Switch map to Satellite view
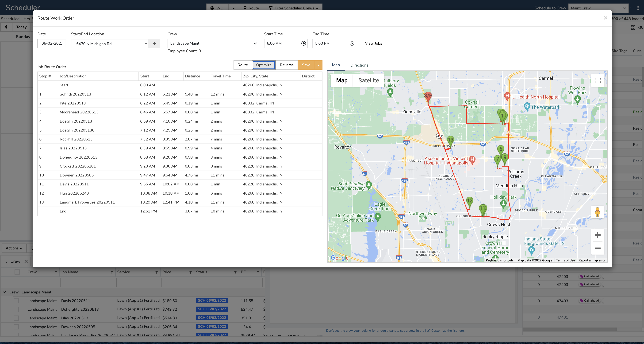This screenshot has width=644, height=344. point(368,80)
